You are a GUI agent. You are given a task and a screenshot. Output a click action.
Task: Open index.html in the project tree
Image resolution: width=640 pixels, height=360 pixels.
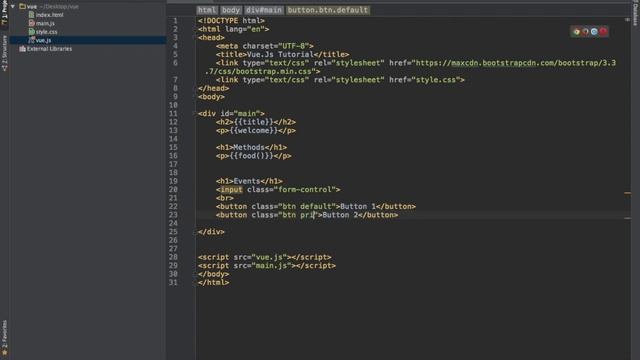pyautogui.click(x=49, y=15)
